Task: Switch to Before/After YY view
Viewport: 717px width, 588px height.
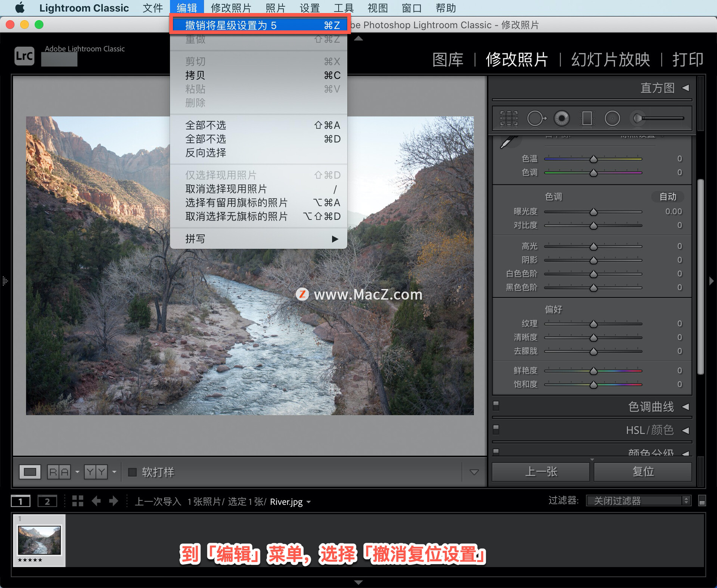Action: 96,472
